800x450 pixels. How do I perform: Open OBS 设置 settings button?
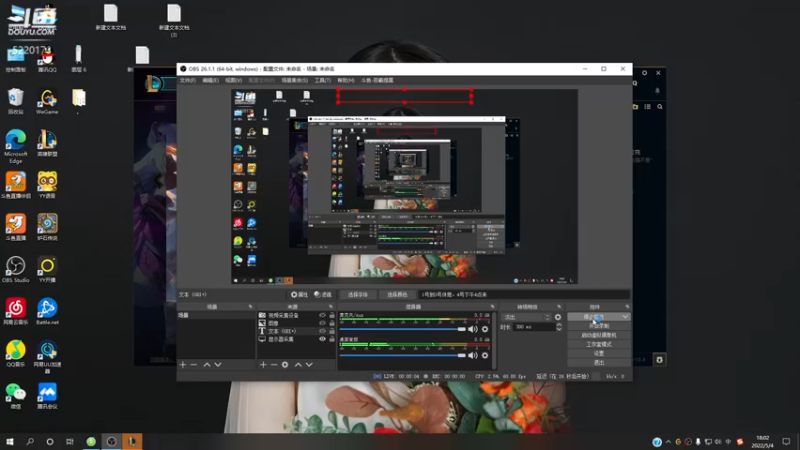(x=598, y=353)
